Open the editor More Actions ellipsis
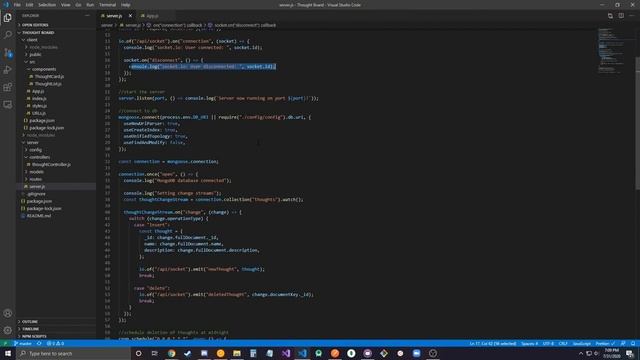 pyautogui.click(x=631, y=16)
